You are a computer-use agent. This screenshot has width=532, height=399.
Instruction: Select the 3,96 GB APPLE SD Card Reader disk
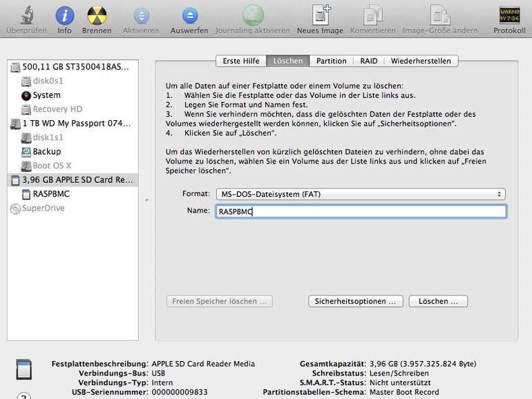click(x=73, y=180)
